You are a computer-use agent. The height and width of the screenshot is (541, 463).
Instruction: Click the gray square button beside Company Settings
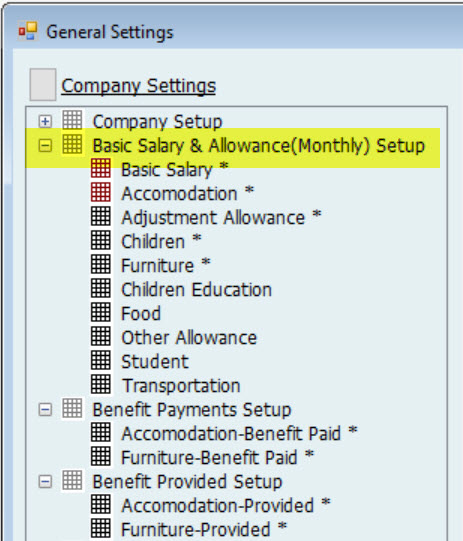coord(43,85)
